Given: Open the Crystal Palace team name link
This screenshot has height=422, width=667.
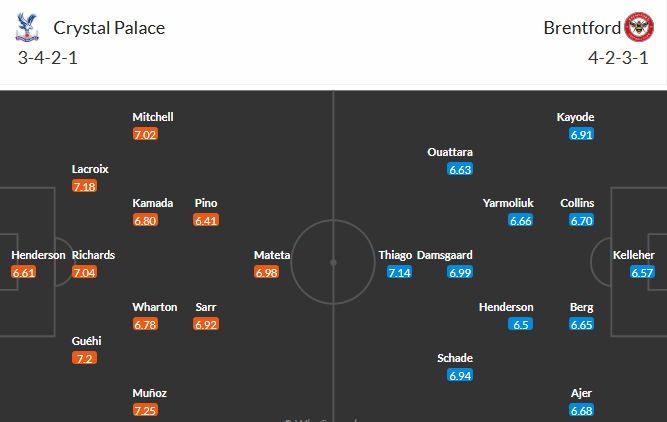Looking at the screenshot, I should click(x=109, y=28).
